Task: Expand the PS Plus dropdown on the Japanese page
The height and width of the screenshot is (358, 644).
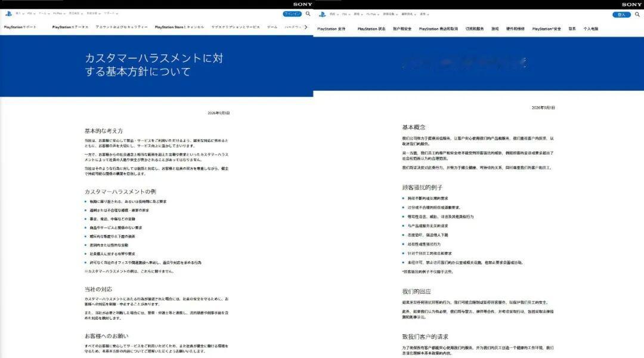Action: click(x=58, y=14)
